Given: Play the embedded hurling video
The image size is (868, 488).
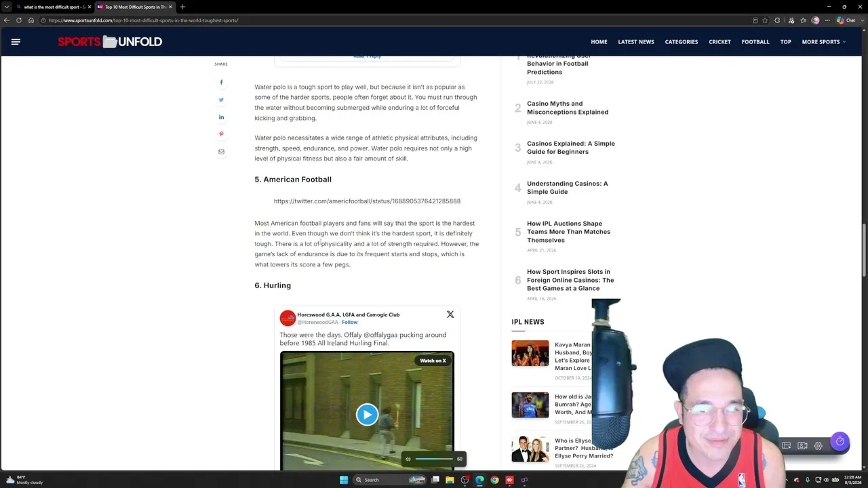Looking at the screenshot, I should [367, 414].
